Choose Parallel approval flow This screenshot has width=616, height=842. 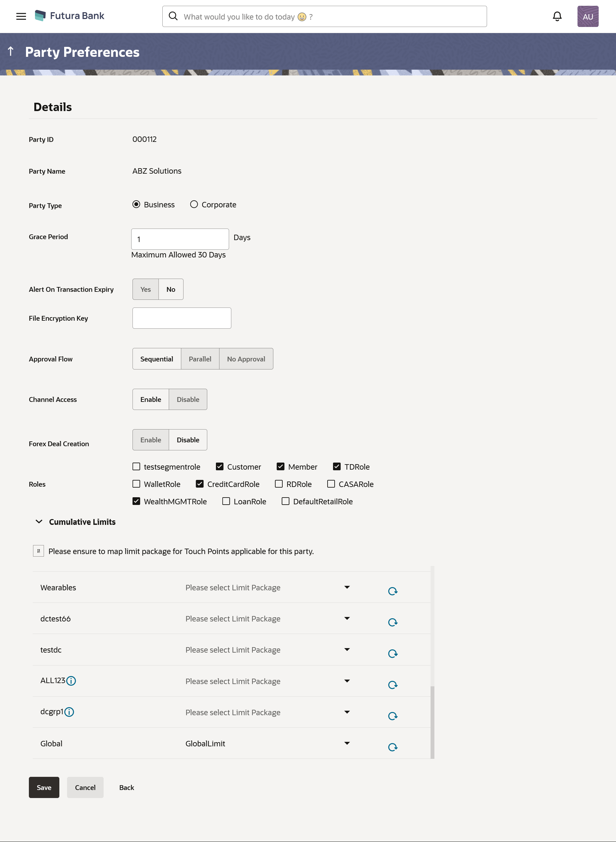[x=200, y=359]
